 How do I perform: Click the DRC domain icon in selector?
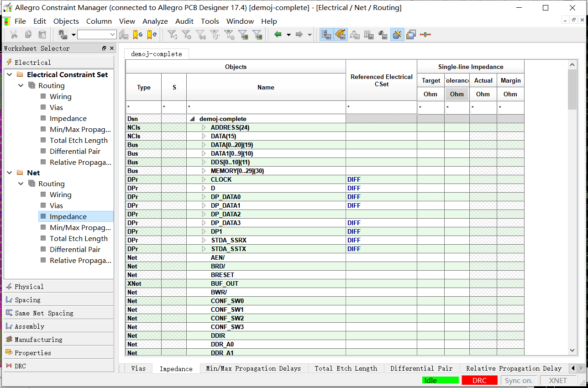[9, 366]
